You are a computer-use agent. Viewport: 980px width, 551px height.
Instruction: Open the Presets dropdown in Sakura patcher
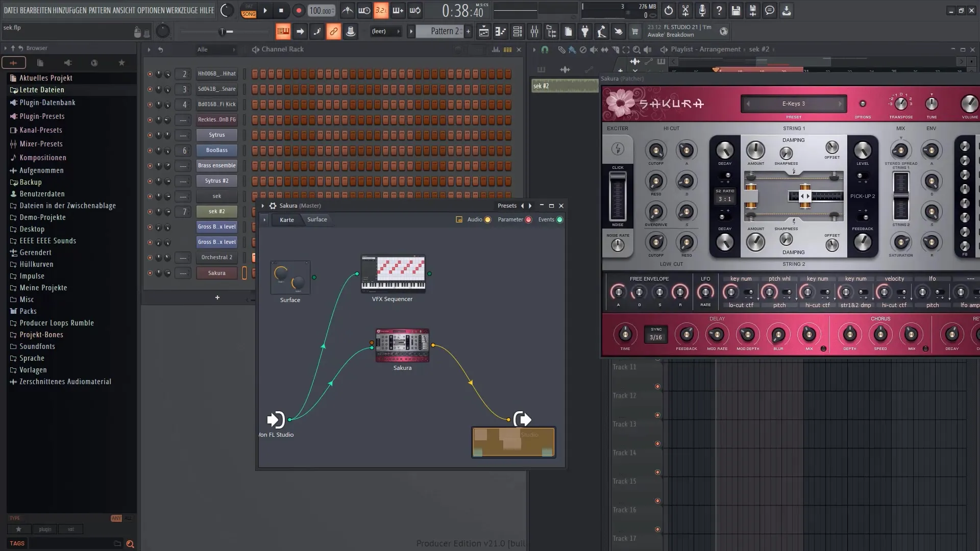pos(505,205)
